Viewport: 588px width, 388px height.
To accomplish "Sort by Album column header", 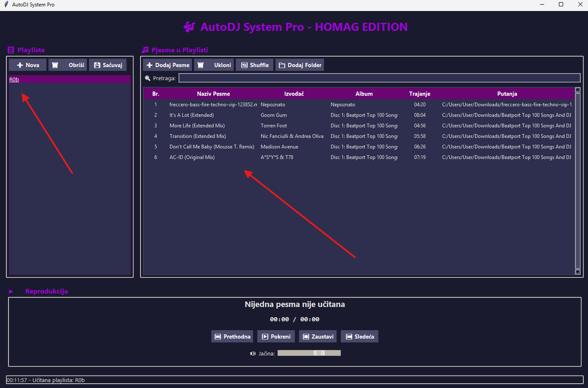I will click(364, 94).
